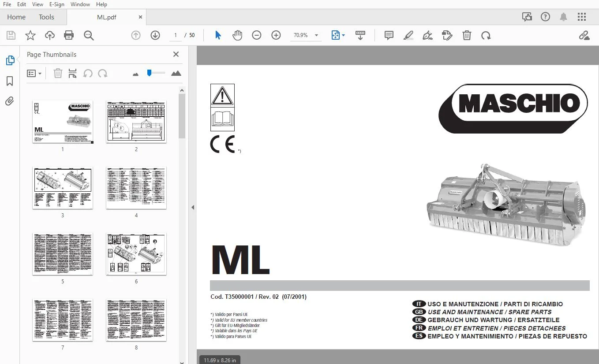Open thumbnail options dropdown menu
This screenshot has width=599, height=364.
point(34,74)
